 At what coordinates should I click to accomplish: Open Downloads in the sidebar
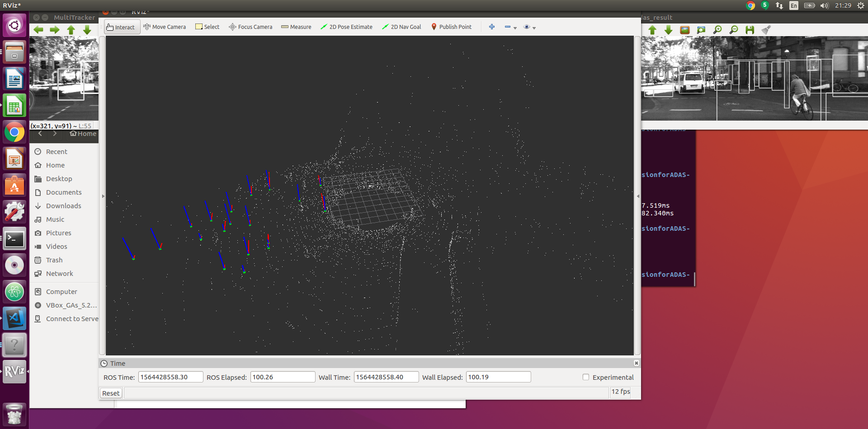click(x=64, y=206)
